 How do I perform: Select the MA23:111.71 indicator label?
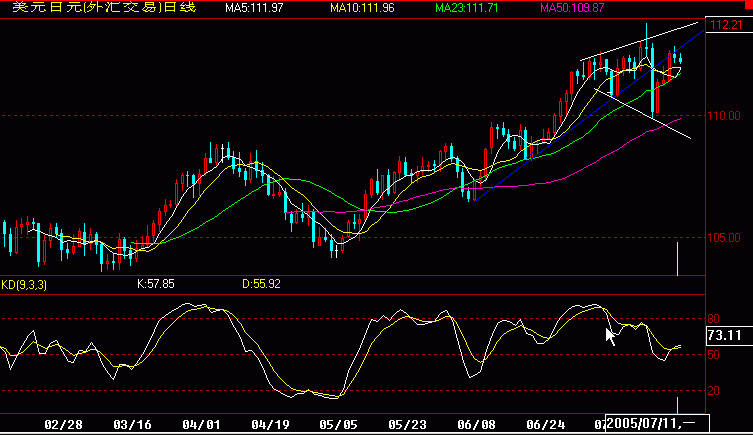point(467,8)
